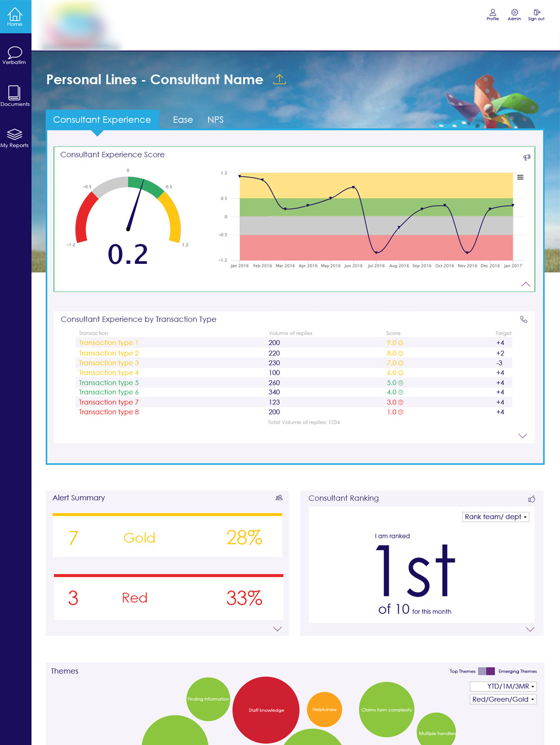Open Transaction type 5 link
The width and height of the screenshot is (560, 745).
109,383
